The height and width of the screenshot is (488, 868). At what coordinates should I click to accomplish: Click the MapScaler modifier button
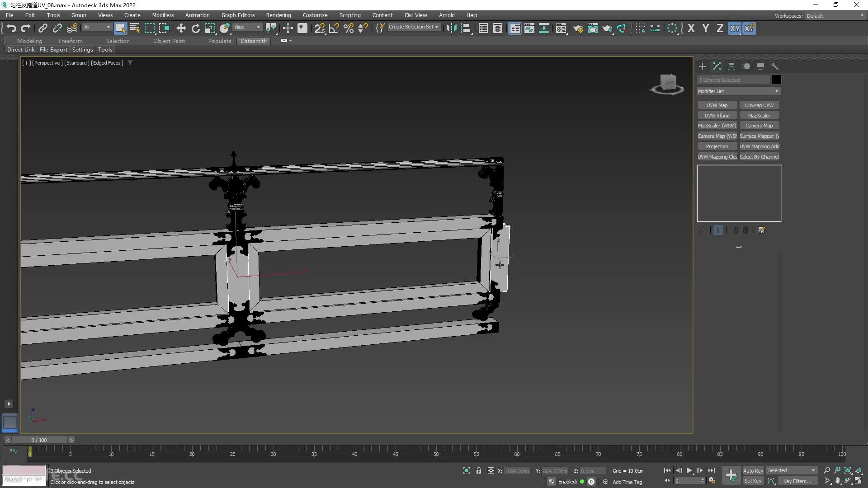(x=759, y=116)
